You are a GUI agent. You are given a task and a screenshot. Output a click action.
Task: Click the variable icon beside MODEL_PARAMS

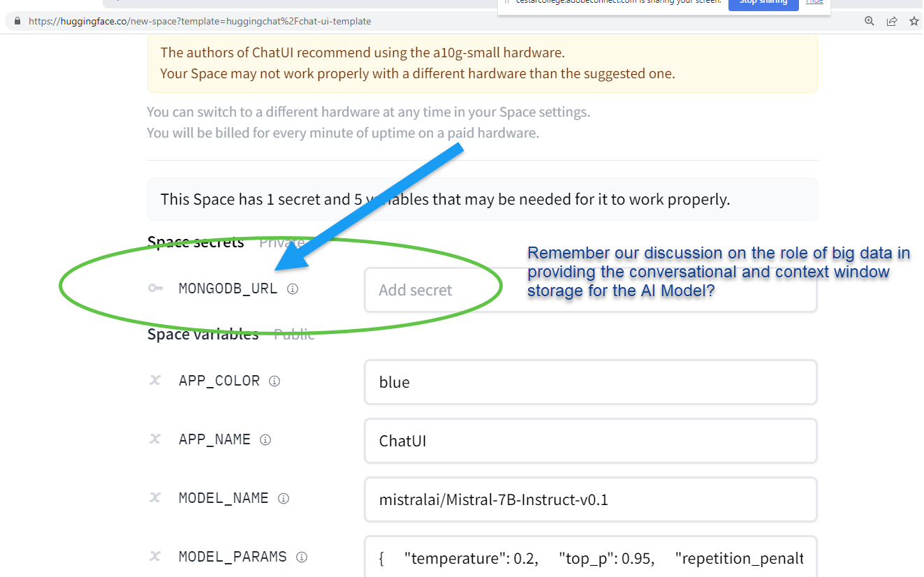pyautogui.click(x=155, y=557)
